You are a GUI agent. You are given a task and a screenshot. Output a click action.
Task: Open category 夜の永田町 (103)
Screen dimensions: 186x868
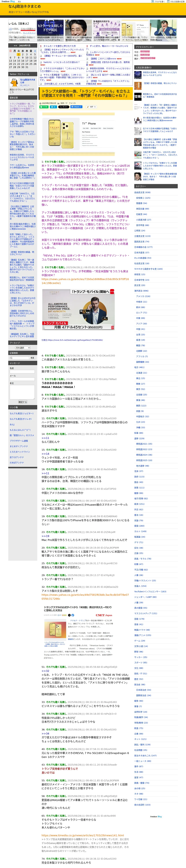pyautogui.click(x=142, y=805)
